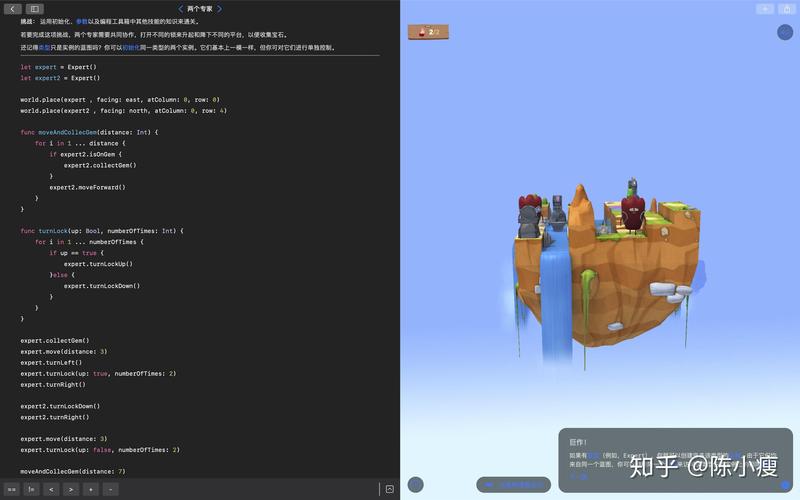
Task: Click 'expert.turnLockDown()' line
Action: pos(102,286)
